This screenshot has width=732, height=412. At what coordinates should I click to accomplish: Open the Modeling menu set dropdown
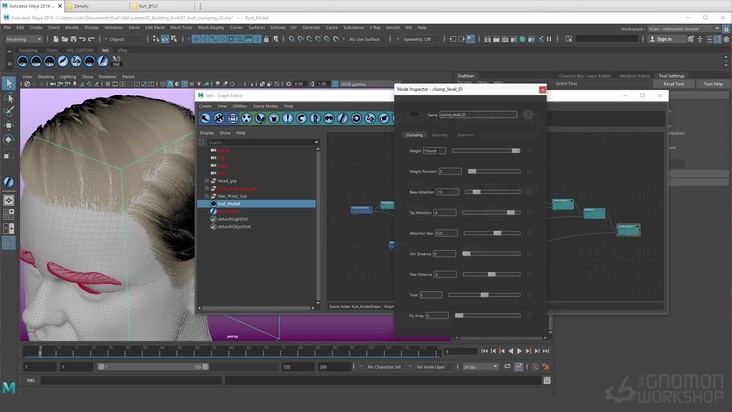point(24,39)
